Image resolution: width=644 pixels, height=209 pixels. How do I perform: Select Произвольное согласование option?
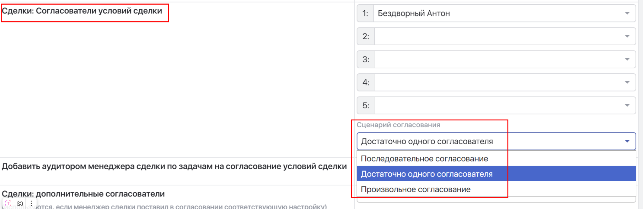pos(415,189)
